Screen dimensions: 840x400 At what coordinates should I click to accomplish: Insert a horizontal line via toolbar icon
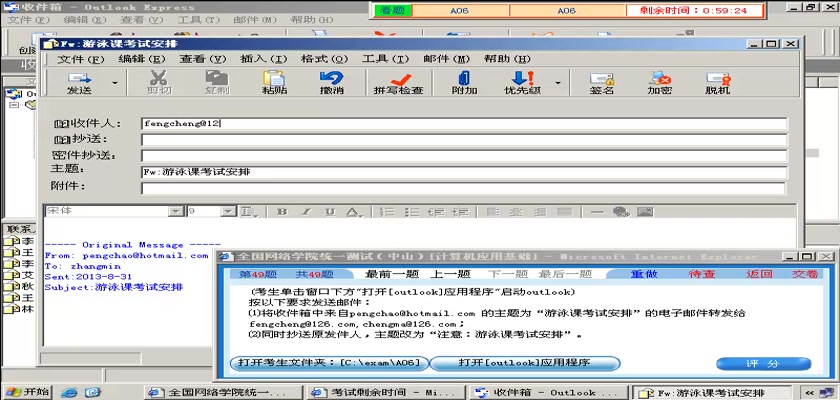[597, 212]
